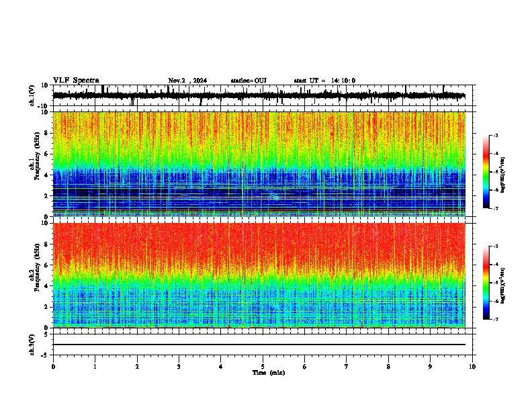Image resolution: width=532 pixels, height=411 pixels.
Task: Click the "-3" label on ch.1 color scale
Action: tap(495, 135)
